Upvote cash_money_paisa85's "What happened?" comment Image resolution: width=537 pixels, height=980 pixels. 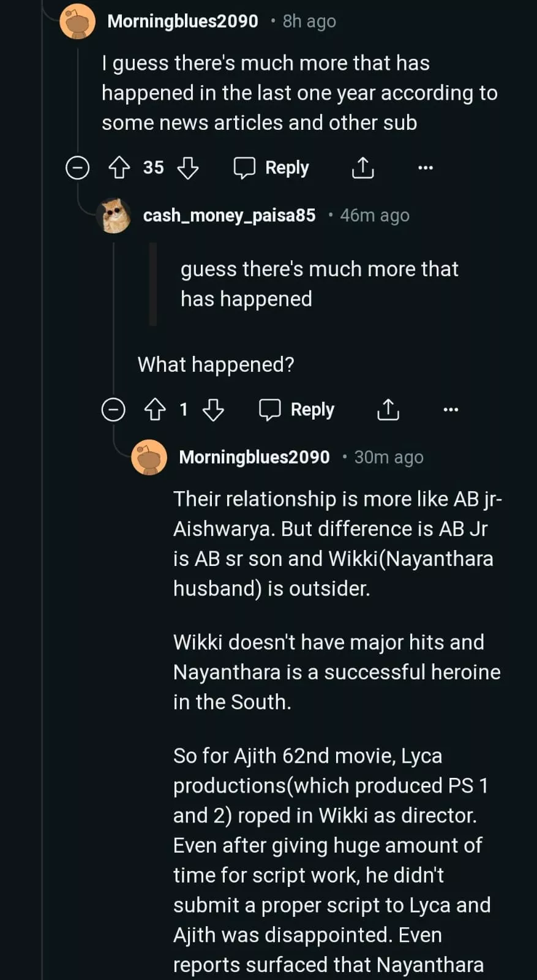pyautogui.click(x=155, y=409)
